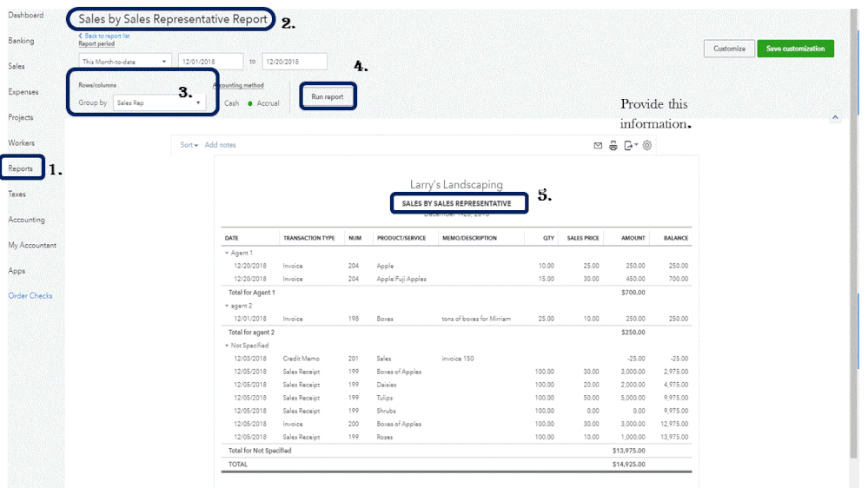The width and height of the screenshot is (868, 488).
Task: Click the Credit Memo transaction type
Action: [301, 359]
